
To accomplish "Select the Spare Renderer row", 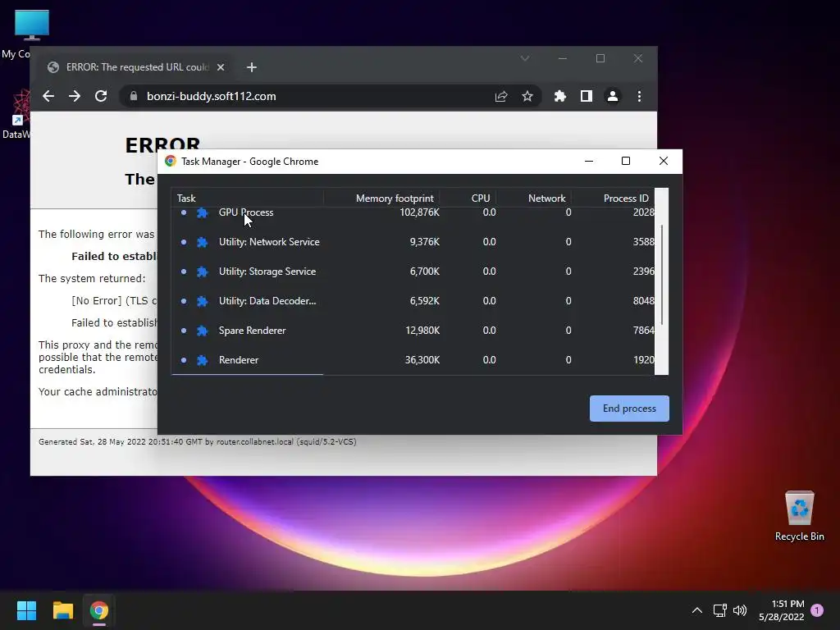I will 413,331.
